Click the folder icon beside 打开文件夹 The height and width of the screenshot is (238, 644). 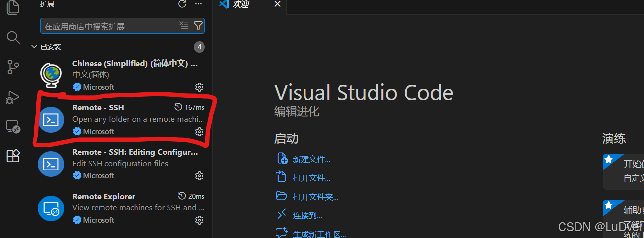point(282,196)
